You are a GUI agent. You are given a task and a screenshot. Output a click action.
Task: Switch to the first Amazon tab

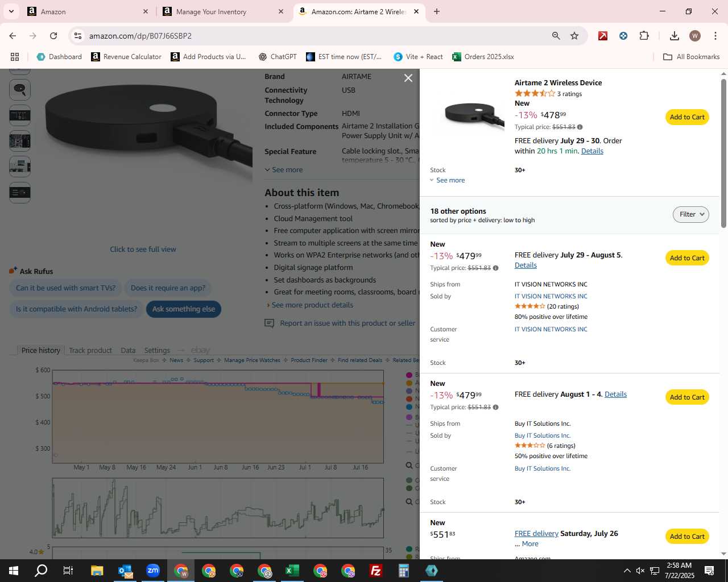(88, 11)
